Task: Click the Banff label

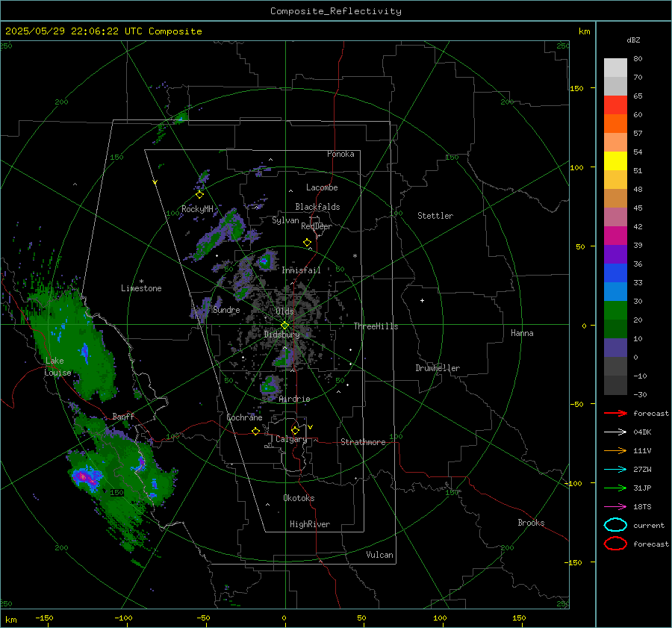Action: [123, 416]
